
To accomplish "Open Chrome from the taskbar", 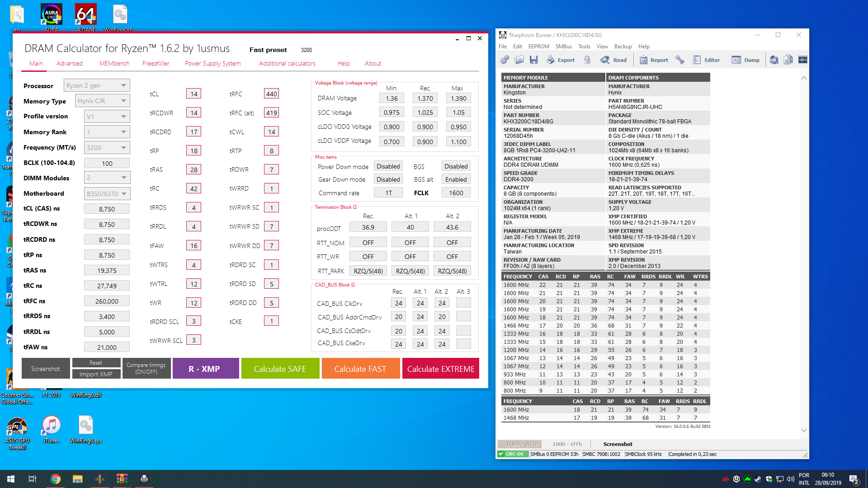I will point(55,479).
